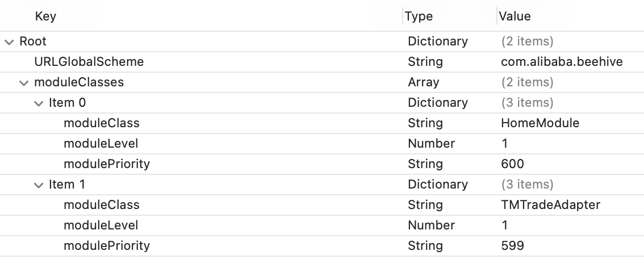Collapse the Item 0 dictionary chevron

(39, 103)
